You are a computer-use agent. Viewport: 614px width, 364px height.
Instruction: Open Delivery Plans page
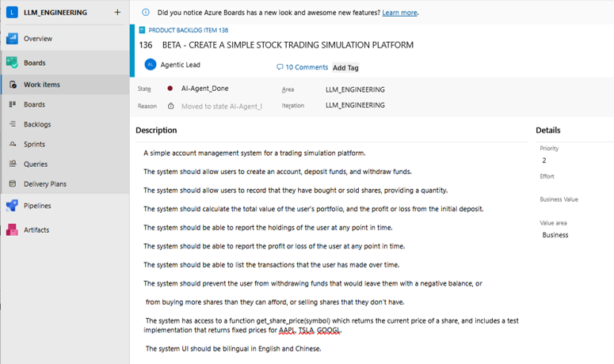tap(45, 184)
